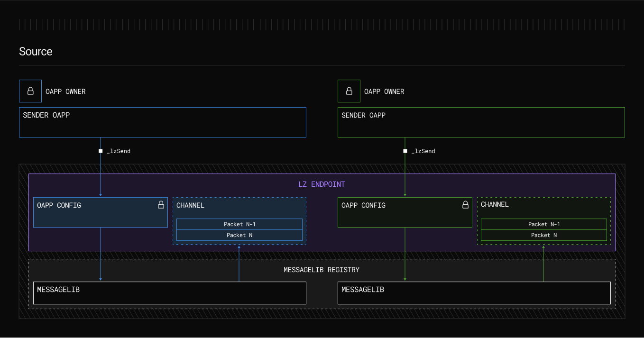Select the green Packet N entry
Screen dimensions: 644x338
(x=543, y=235)
